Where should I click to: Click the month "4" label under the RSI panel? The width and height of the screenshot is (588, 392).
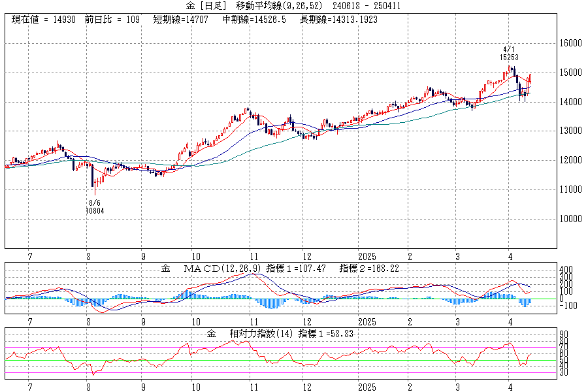pos(510,387)
